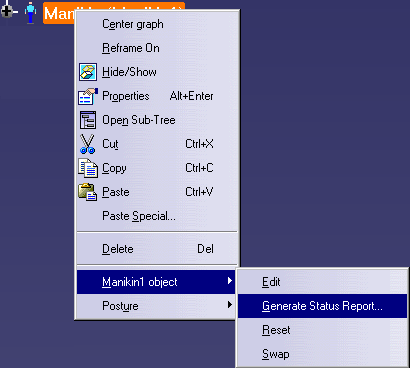Click the Paste clipboard icon
This screenshot has width=410, height=368.
[x=88, y=192]
